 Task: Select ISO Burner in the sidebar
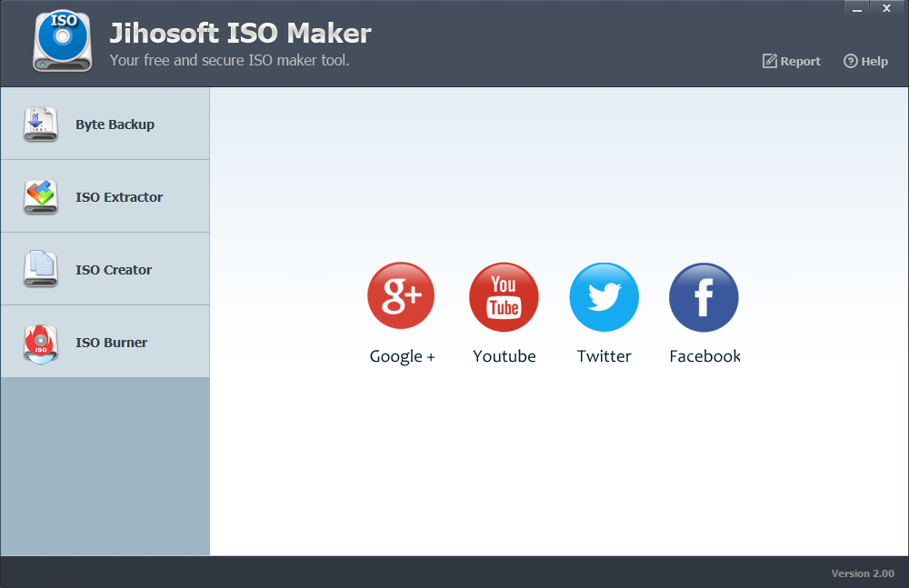pyautogui.click(x=105, y=342)
